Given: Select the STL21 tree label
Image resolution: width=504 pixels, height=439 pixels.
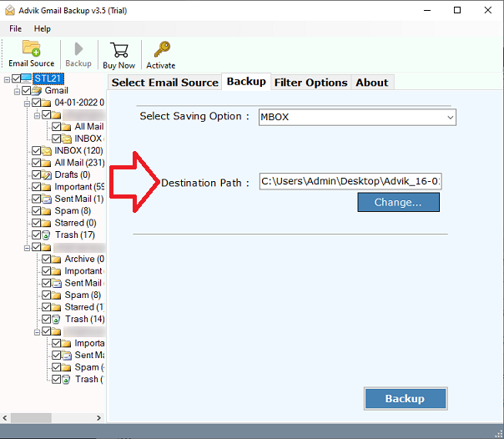Looking at the screenshot, I should coord(48,78).
